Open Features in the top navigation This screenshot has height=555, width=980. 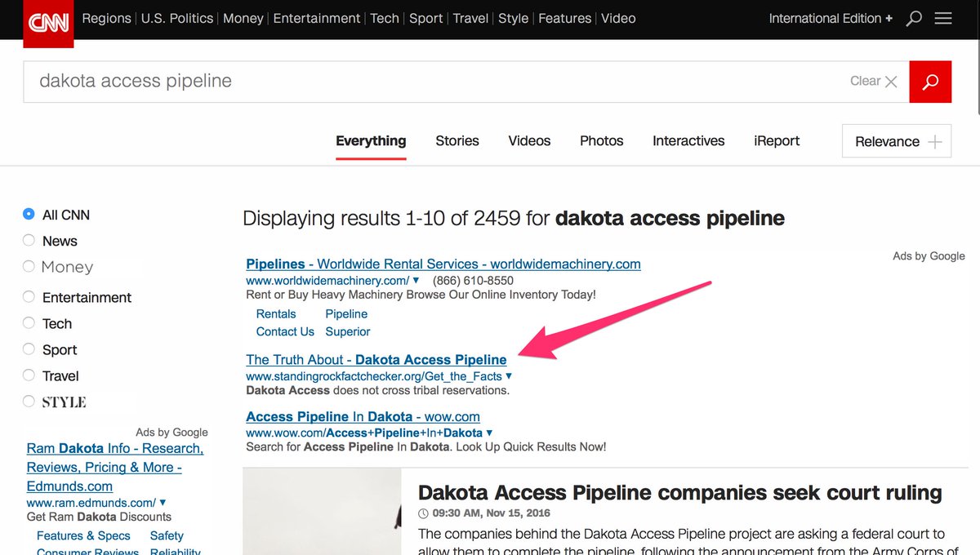(x=565, y=18)
